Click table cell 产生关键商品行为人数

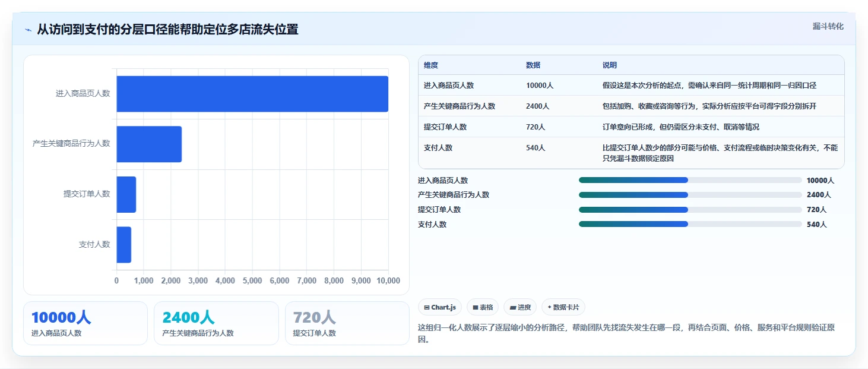click(x=460, y=106)
